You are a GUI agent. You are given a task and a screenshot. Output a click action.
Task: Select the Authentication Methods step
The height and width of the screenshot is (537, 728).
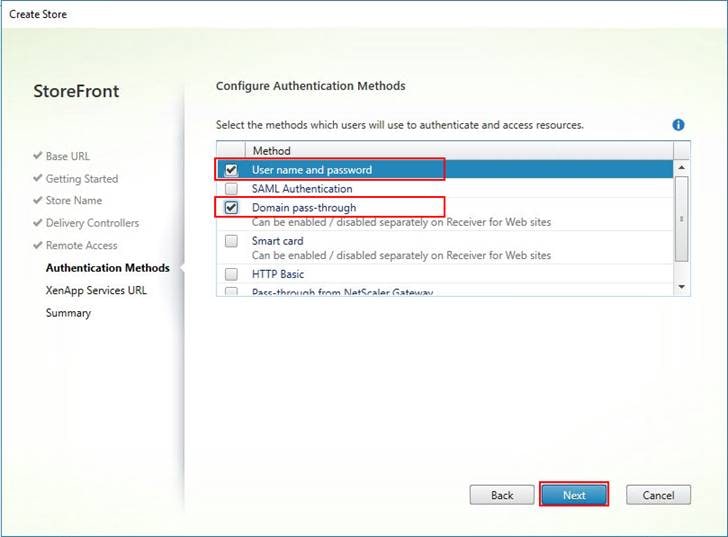click(x=108, y=268)
